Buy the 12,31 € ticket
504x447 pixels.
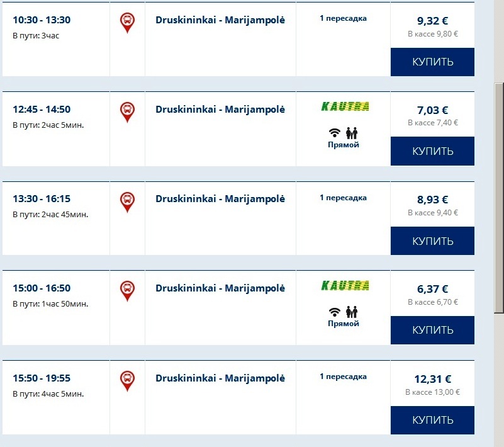pos(432,420)
